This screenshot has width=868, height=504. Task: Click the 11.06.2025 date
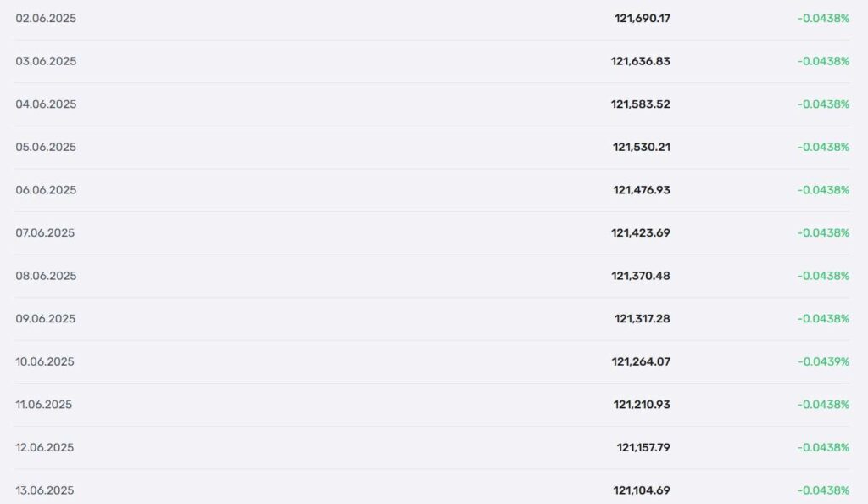tap(44, 405)
